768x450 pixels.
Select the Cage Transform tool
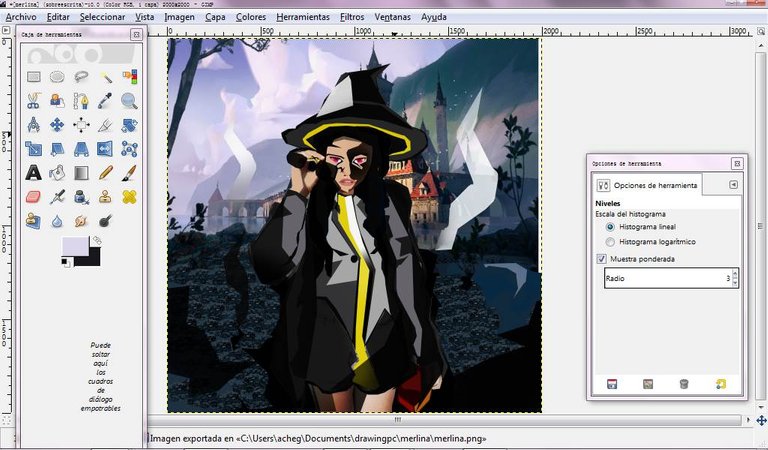click(129, 149)
